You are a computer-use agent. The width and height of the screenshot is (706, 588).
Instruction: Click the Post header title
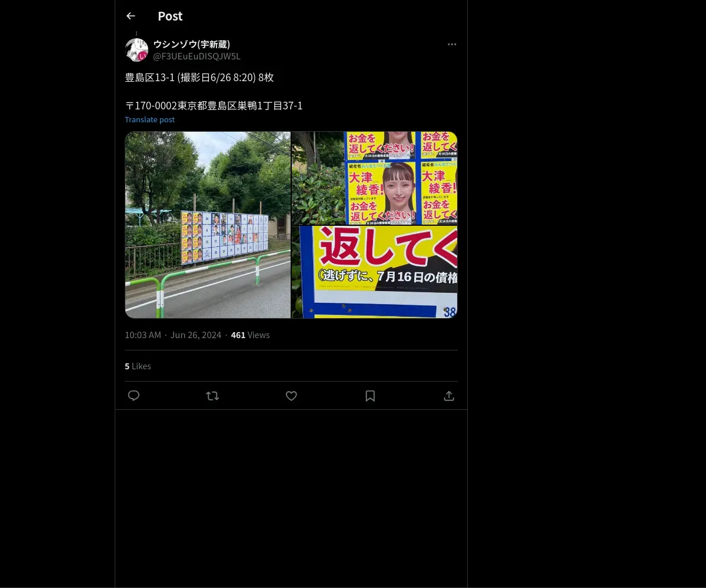coord(170,16)
